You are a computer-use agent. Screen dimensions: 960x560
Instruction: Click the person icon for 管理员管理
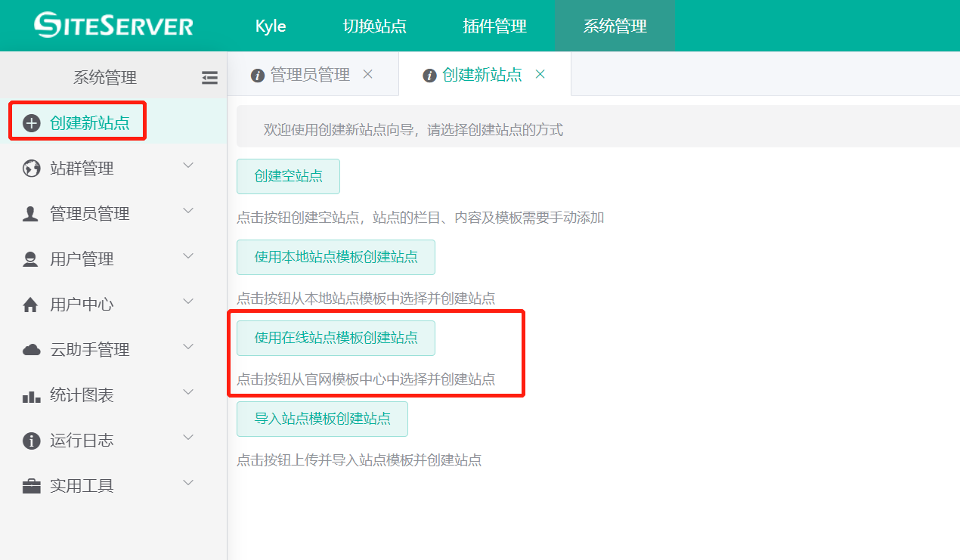click(31, 214)
